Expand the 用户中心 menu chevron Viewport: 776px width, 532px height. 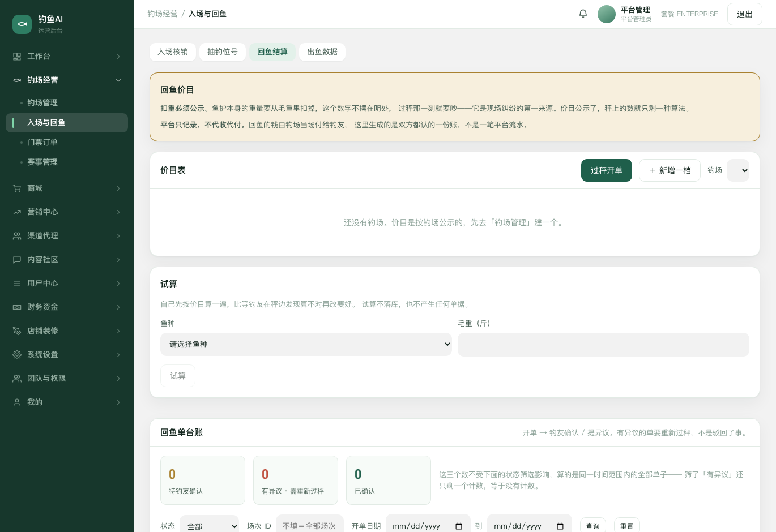pos(118,284)
